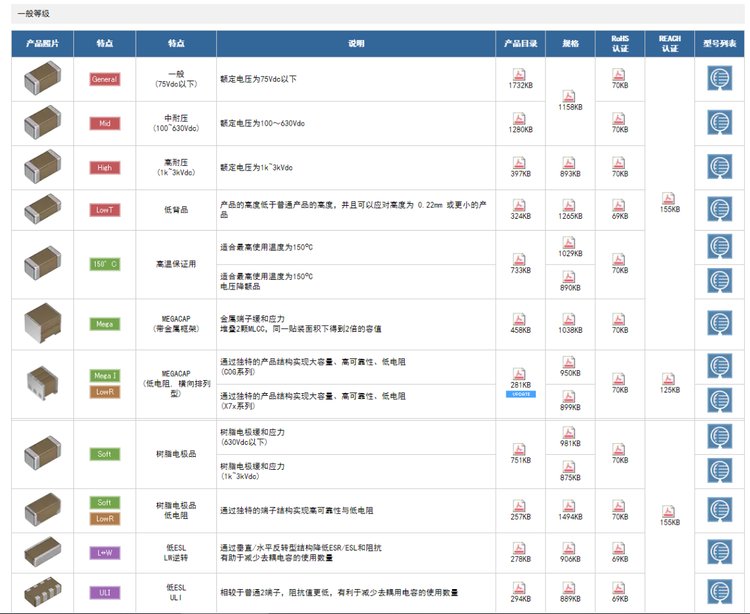Open the 458KB MEGACAP catalog PDF
Screen dimensions: 750x614
click(520, 318)
